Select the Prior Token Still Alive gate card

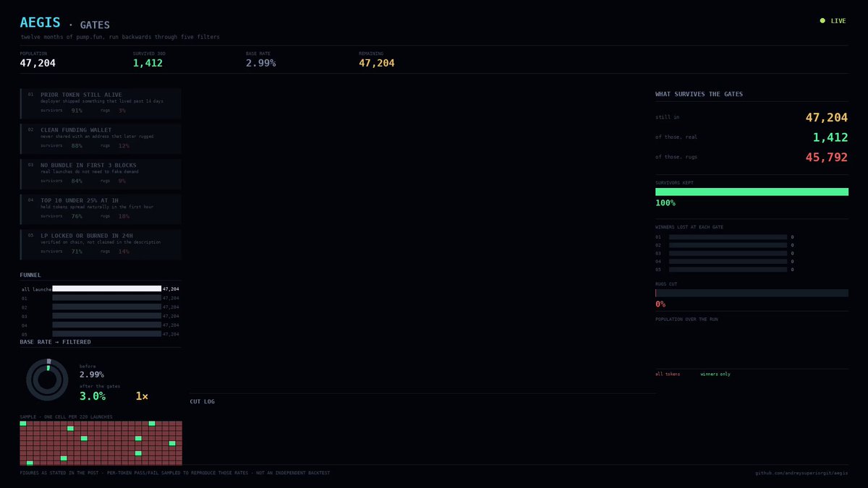pyautogui.click(x=101, y=103)
